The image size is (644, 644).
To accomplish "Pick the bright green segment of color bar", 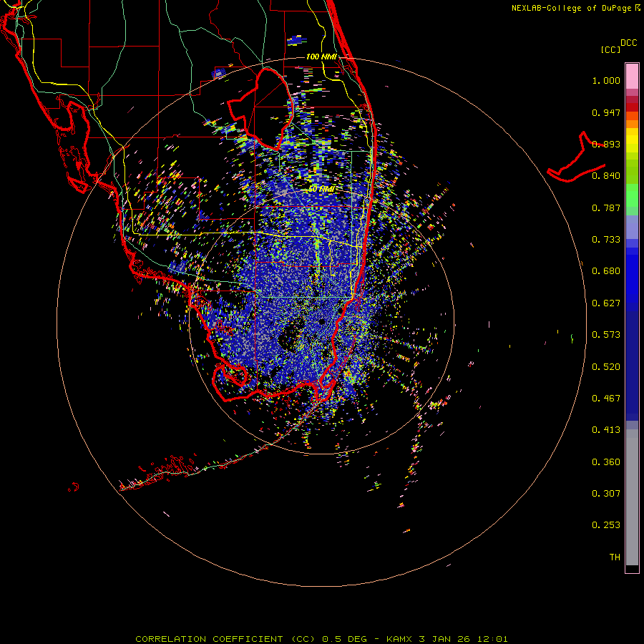I will [632, 195].
